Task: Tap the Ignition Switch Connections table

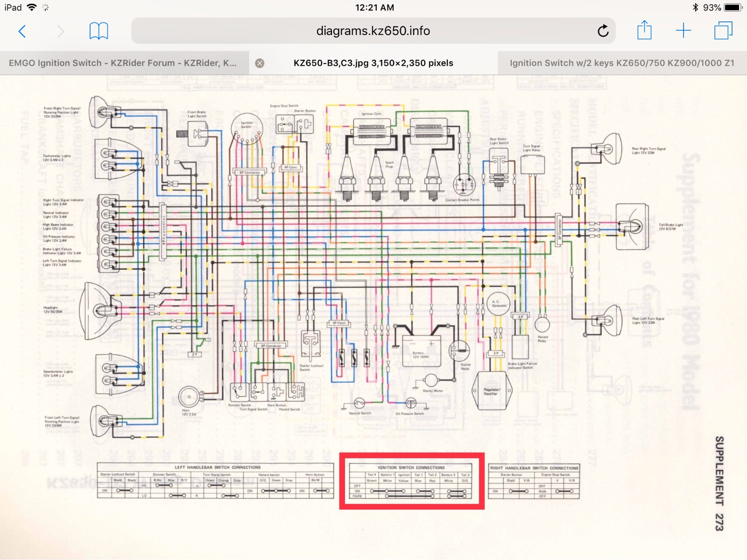Action: click(x=411, y=481)
